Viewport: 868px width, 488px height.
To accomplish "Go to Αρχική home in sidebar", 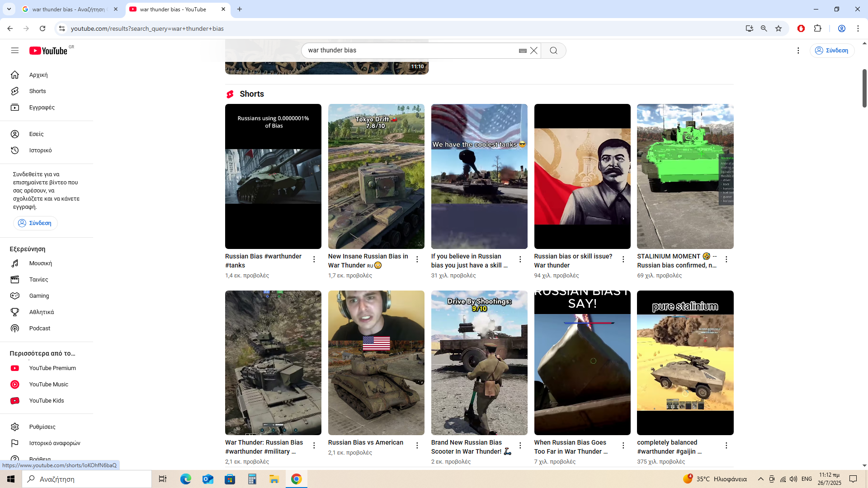I will point(47,75).
